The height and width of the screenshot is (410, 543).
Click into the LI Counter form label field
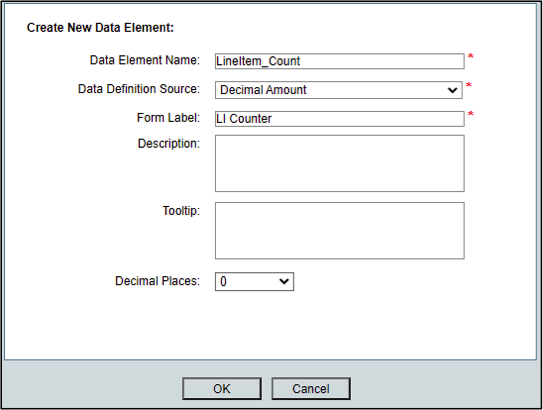(340, 119)
